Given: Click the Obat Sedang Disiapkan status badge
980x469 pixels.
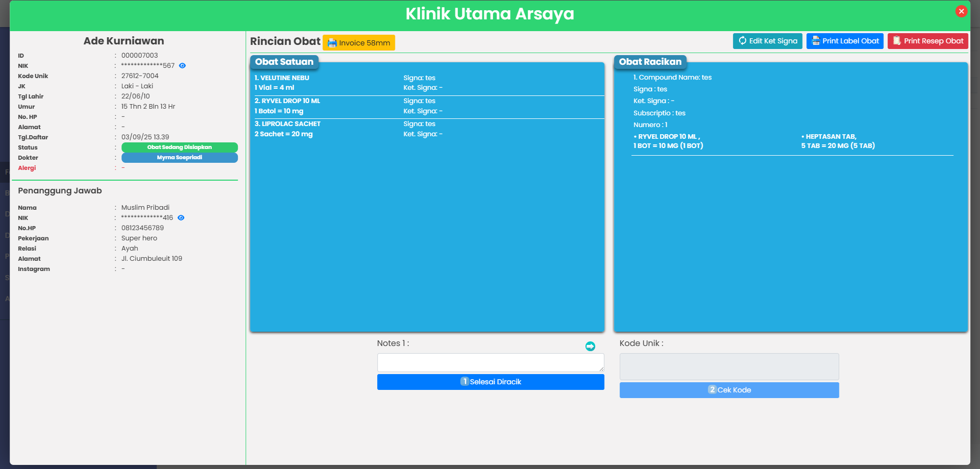Looking at the screenshot, I should (x=179, y=147).
